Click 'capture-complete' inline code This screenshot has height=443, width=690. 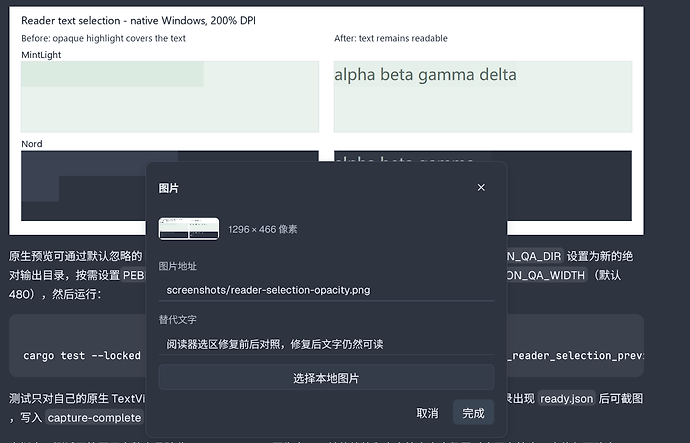click(x=95, y=417)
